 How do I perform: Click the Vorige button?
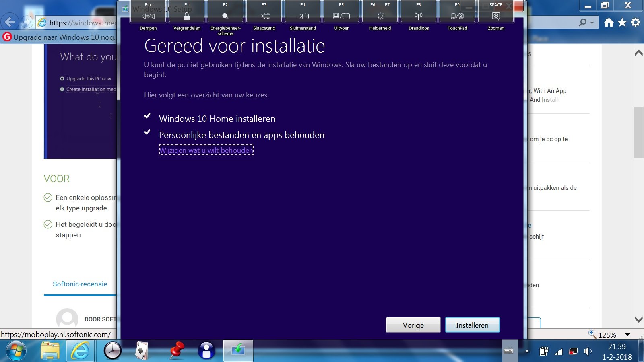413,325
